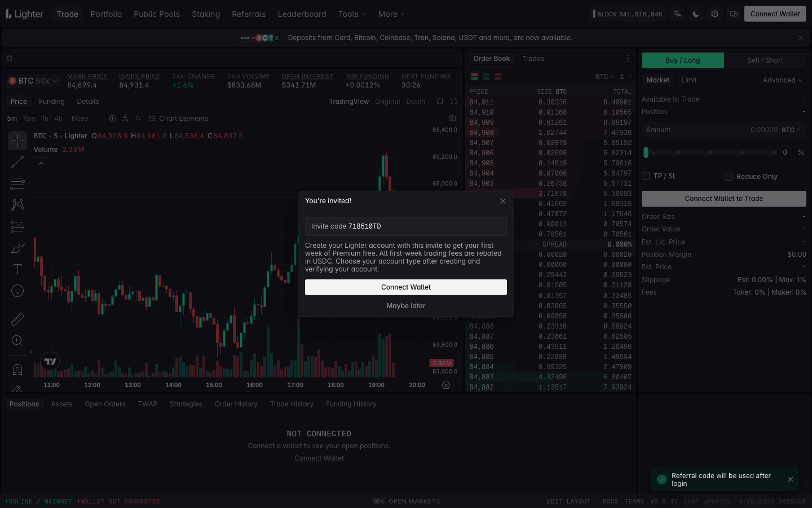Show both bids and asks view

pyautogui.click(x=475, y=77)
